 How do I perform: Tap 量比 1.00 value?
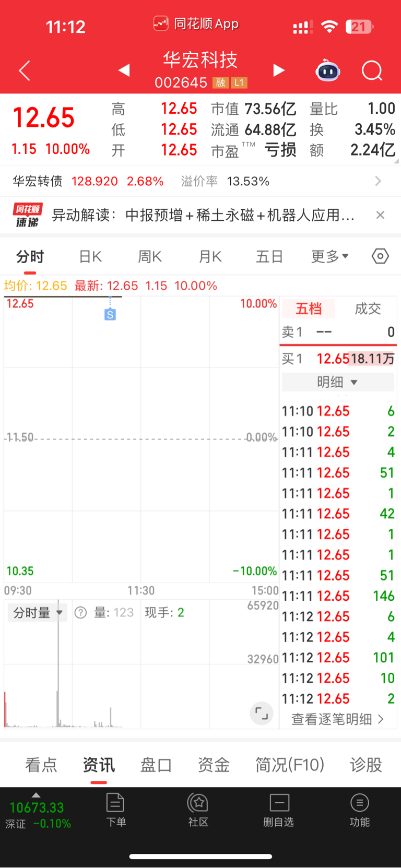coord(381,109)
